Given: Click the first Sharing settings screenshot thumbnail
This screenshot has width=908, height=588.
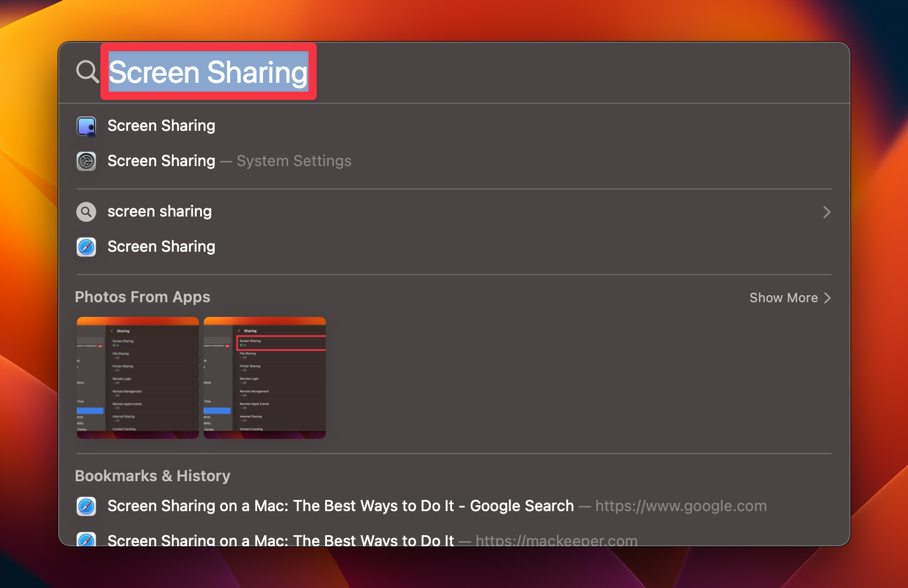Looking at the screenshot, I should (x=137, y=377).
